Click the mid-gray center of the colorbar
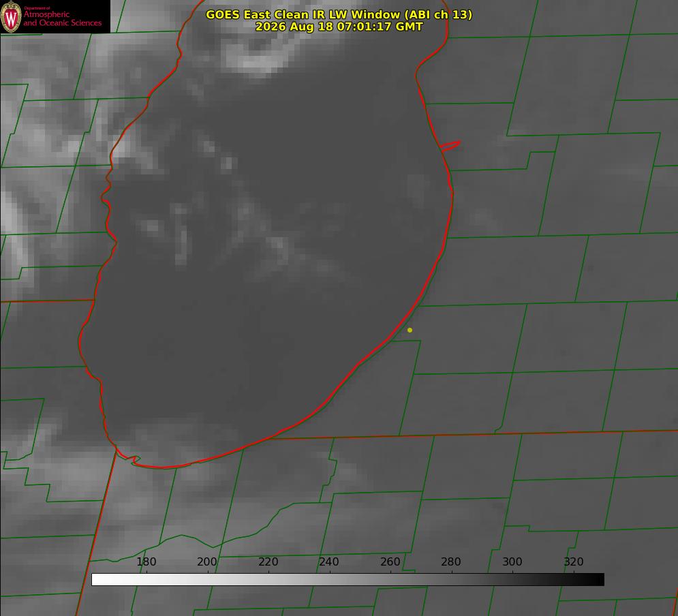 tap(348, 580)
